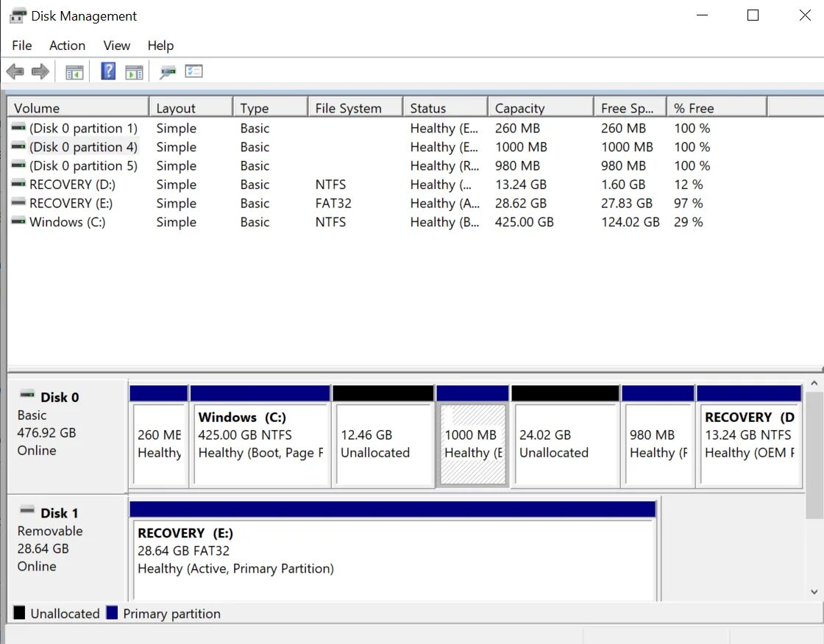
Task: Click the '29 %' free cell
Action: 689,222
